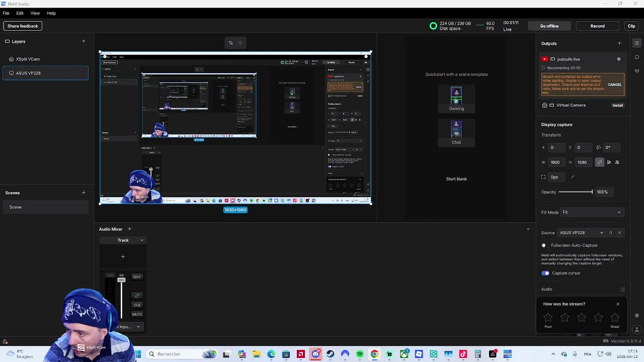
Task: Add an effect with the Track plus icon
Action: pos(123,256)
